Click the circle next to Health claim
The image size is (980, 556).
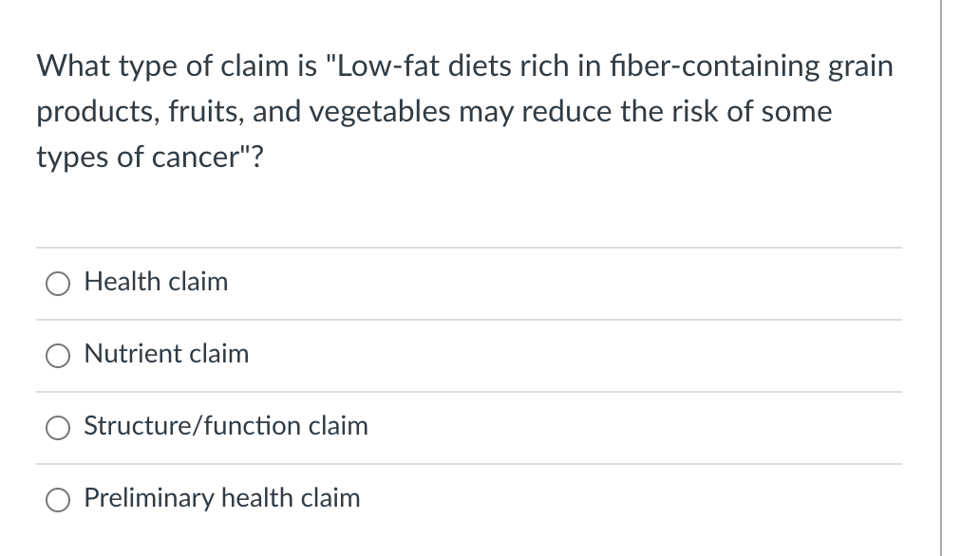(x=58, y=283)
